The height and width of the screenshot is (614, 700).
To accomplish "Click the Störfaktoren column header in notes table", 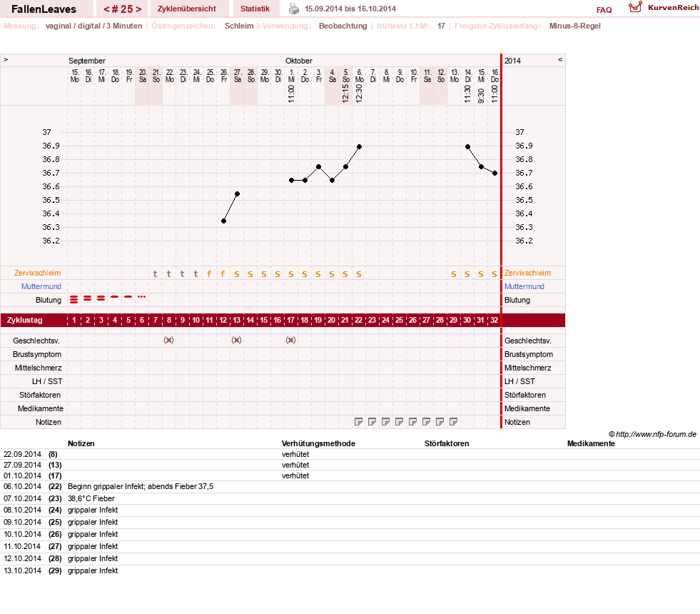I will pos(447,443).
